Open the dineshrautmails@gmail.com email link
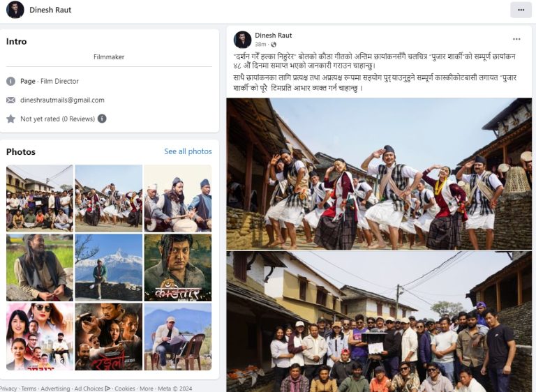Screen dimensions: 536x392 62,100
